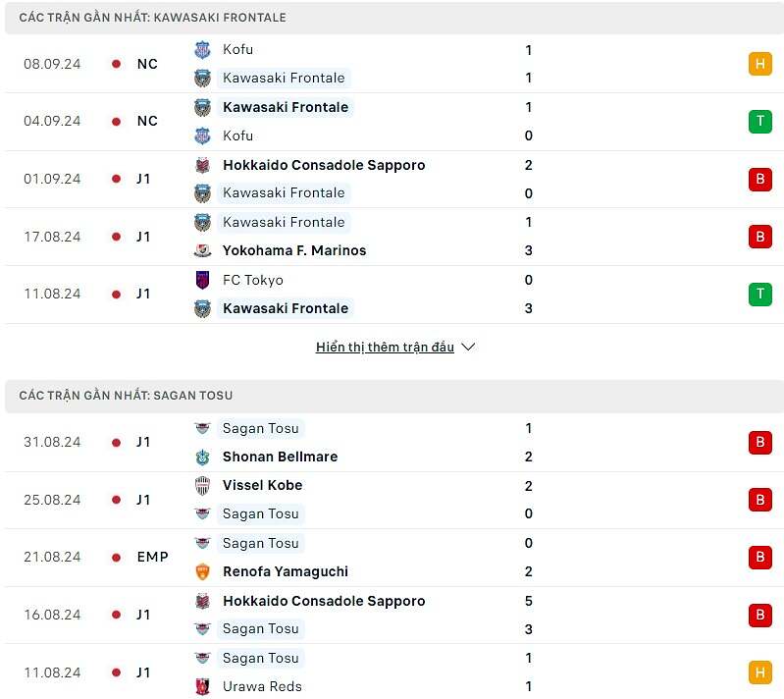Click the yellow H draw badge for 08.09.24
Image resolution: width=784 pixels, height=699 pixels.
759,64
